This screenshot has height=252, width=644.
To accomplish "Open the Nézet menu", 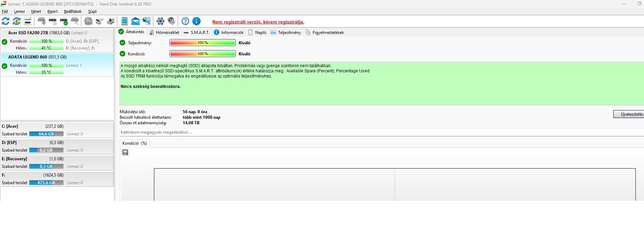I will pyautogui.click(x=36, y=11).
